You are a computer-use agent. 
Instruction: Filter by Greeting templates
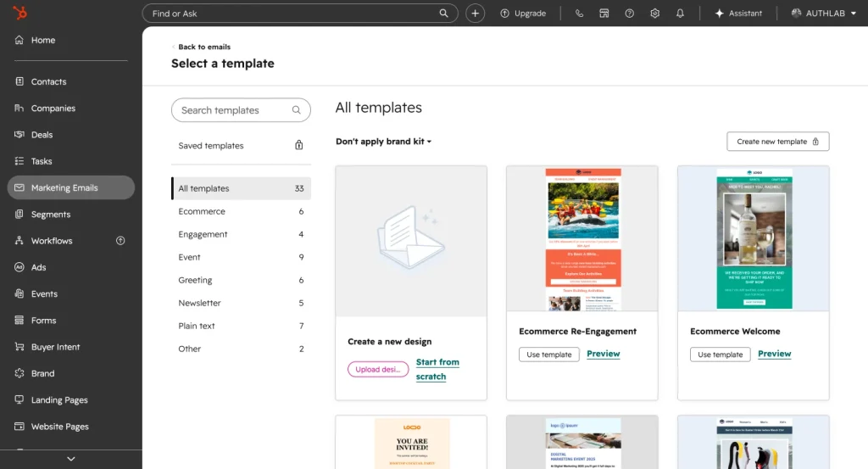(x=241, y=280)
